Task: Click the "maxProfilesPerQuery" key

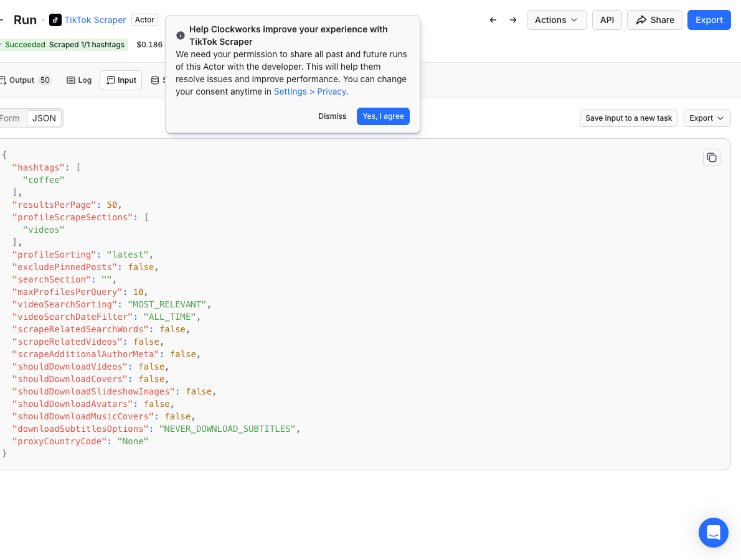Action: point(67,292)
